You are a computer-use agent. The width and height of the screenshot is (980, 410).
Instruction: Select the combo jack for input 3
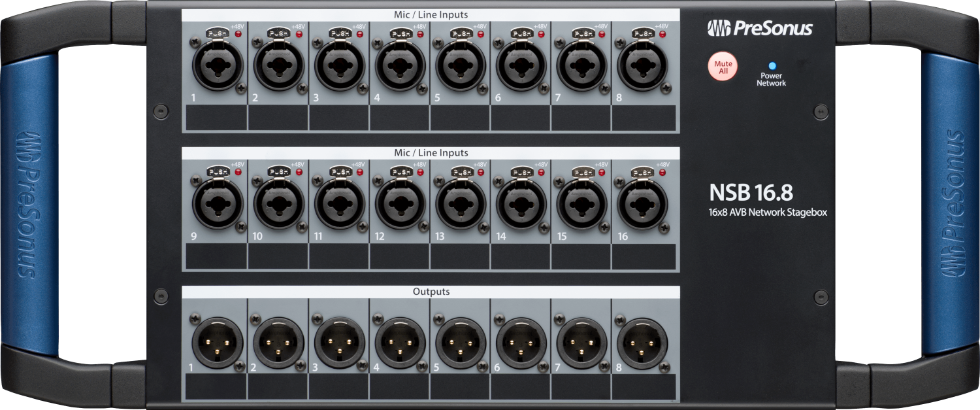[x=340, y=65]
